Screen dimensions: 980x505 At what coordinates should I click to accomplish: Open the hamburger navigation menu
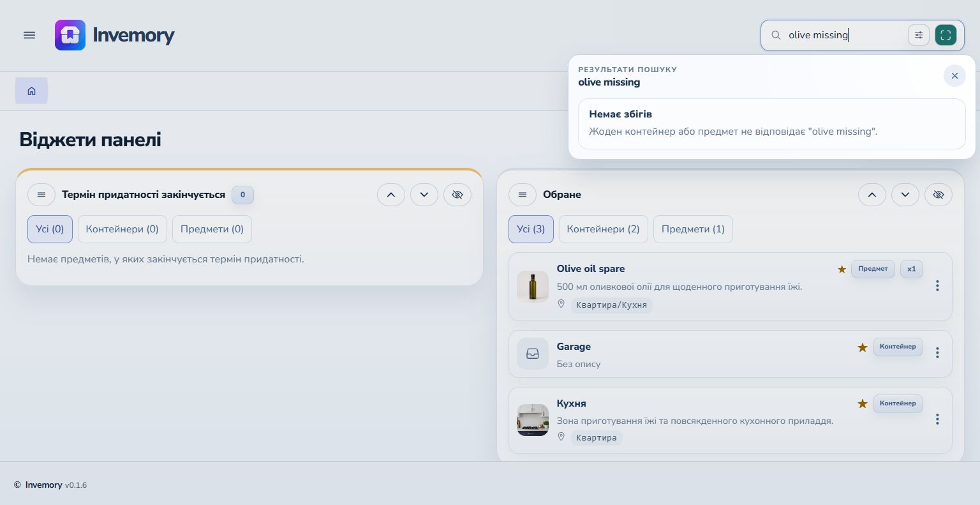tap(29, 35)
